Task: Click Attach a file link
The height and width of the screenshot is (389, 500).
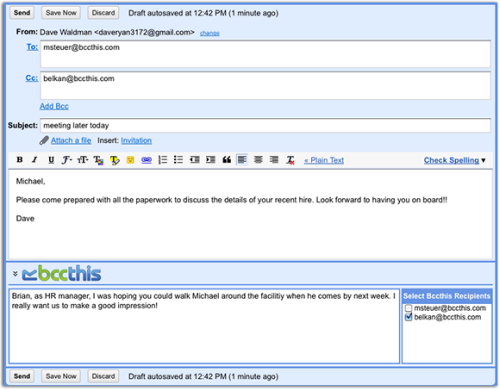Action: coord(71,141)
